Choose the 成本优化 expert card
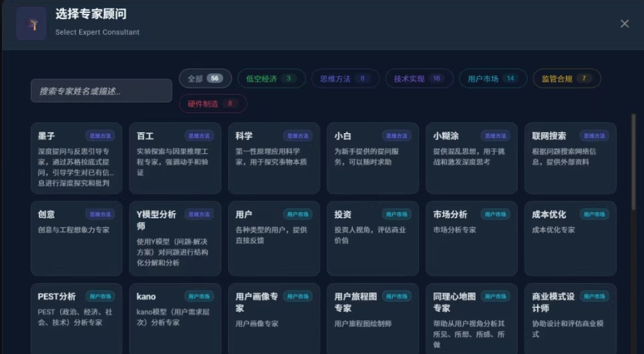 (x=570, y=238)
